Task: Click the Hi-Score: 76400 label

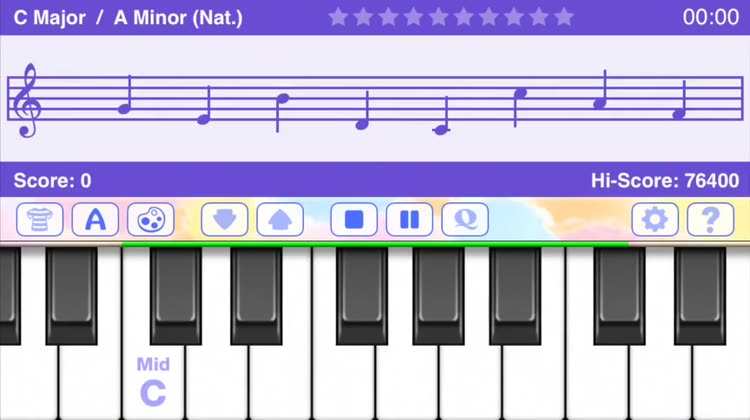Action: pyautogui.click(x=665, y=180)
